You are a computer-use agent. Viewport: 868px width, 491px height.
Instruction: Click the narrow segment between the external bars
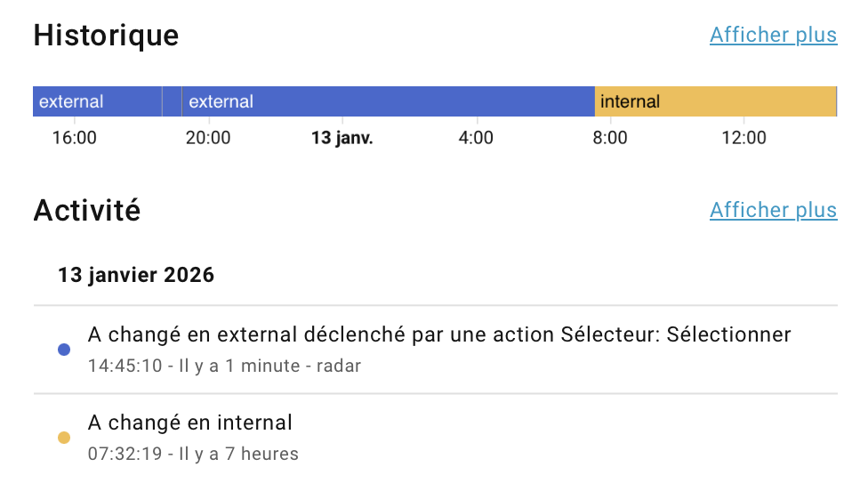(x=173, y=101)
